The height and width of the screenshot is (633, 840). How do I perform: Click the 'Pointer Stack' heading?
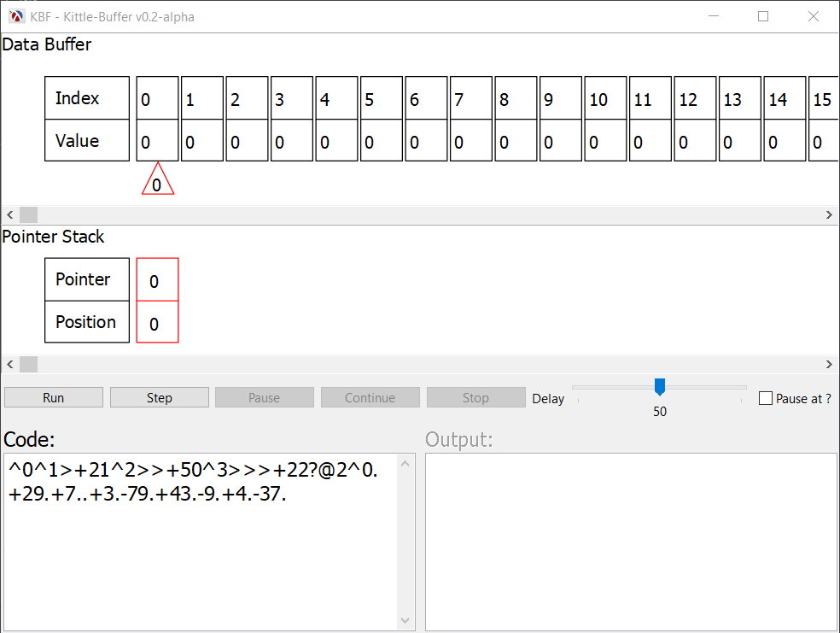[x=53, y=237]
